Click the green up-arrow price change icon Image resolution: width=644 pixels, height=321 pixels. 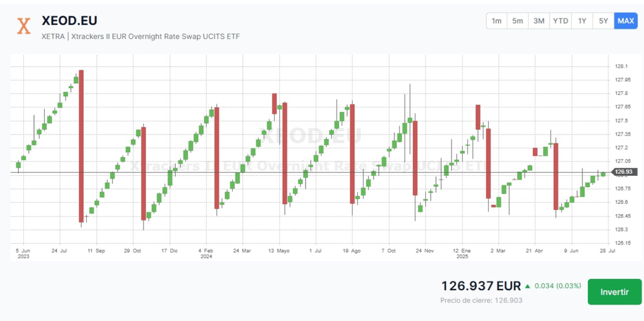[x=527, y=286]
